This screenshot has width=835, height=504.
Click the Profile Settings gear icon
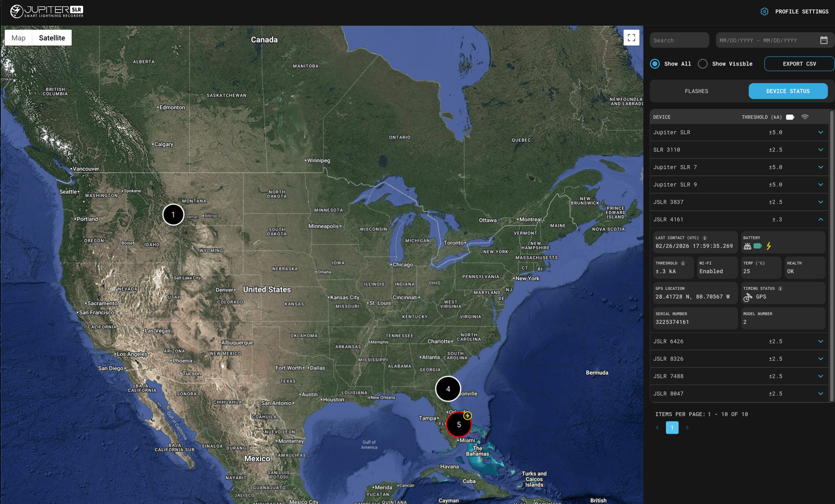764,12
